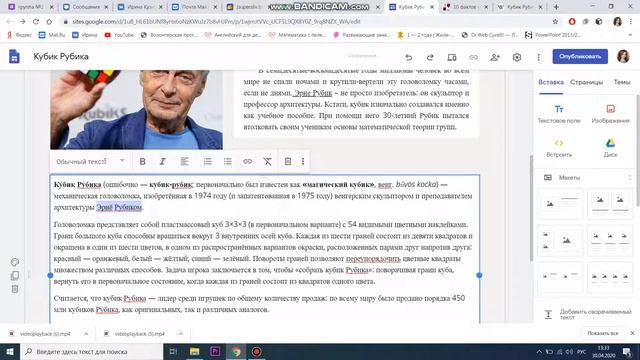
Task: Click the Erno Rubik photo
Action: pyautogui.click(x=136, y=109)
